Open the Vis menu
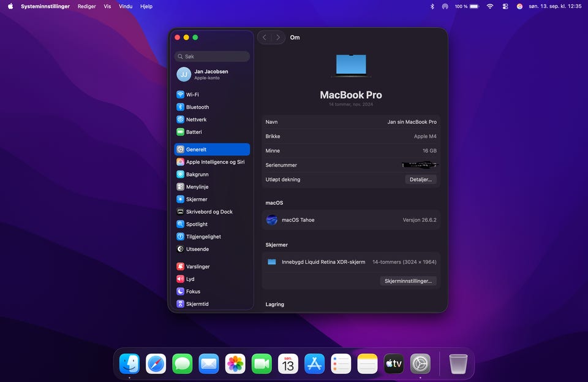Screen dimensions: 588x382 coord(107,6)
